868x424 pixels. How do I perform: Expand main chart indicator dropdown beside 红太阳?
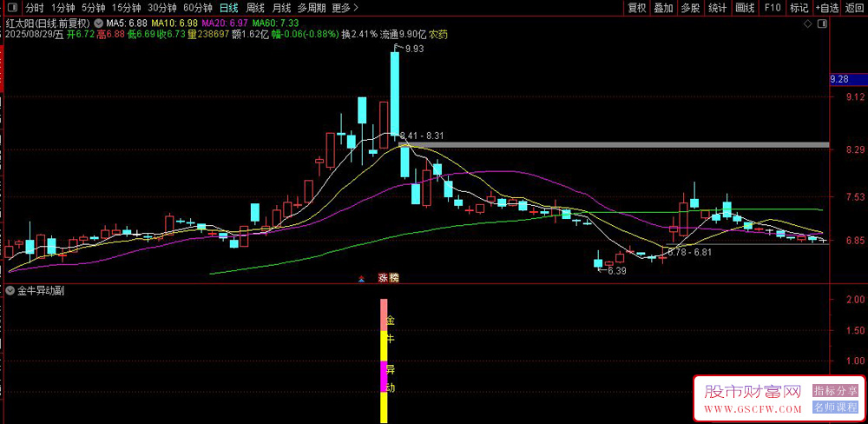[99, 23]
